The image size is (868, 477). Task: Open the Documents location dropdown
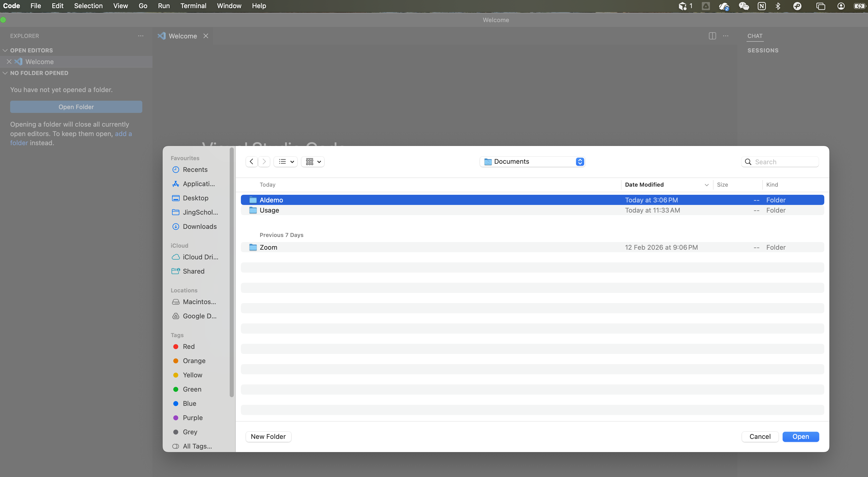[532, 161]
